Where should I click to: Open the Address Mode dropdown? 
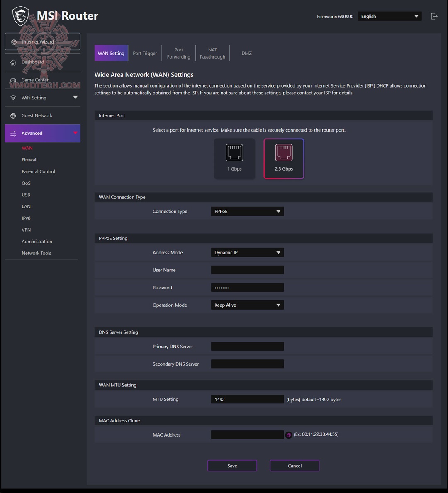coord(247,253)
